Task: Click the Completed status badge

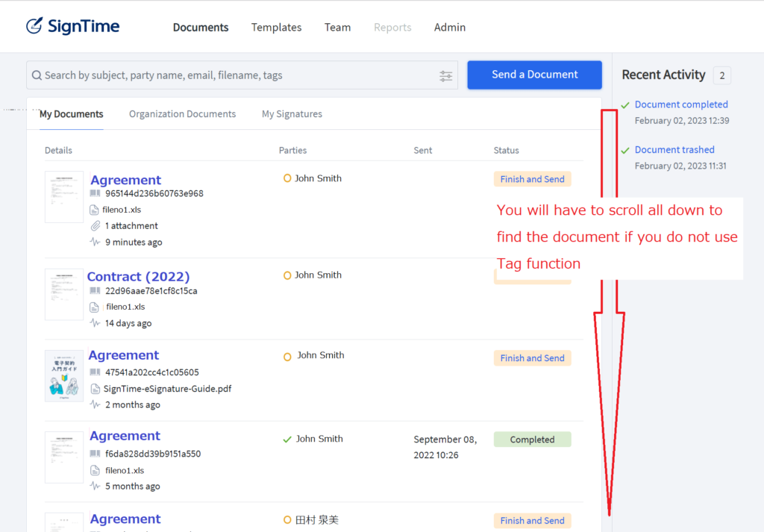Action: click(532, 439)
